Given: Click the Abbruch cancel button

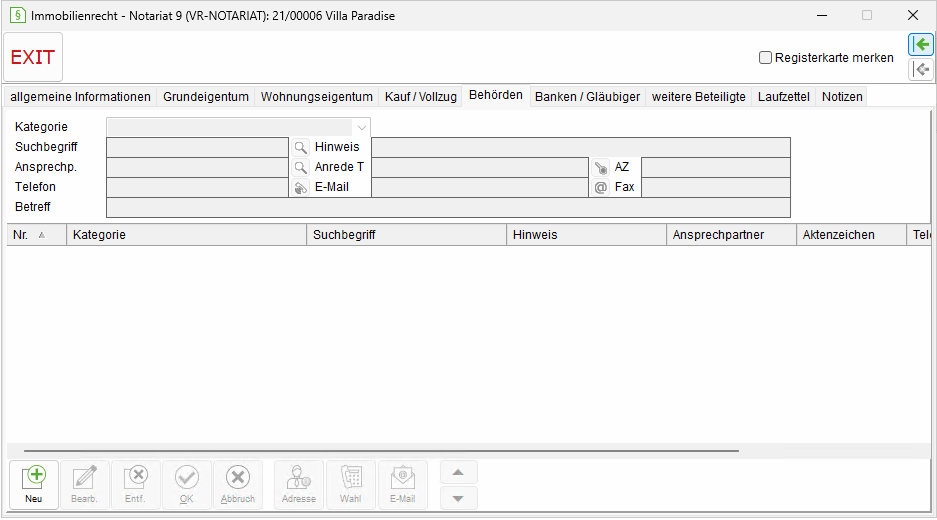Looking at the screenshot, I should [x=238, y=485].
